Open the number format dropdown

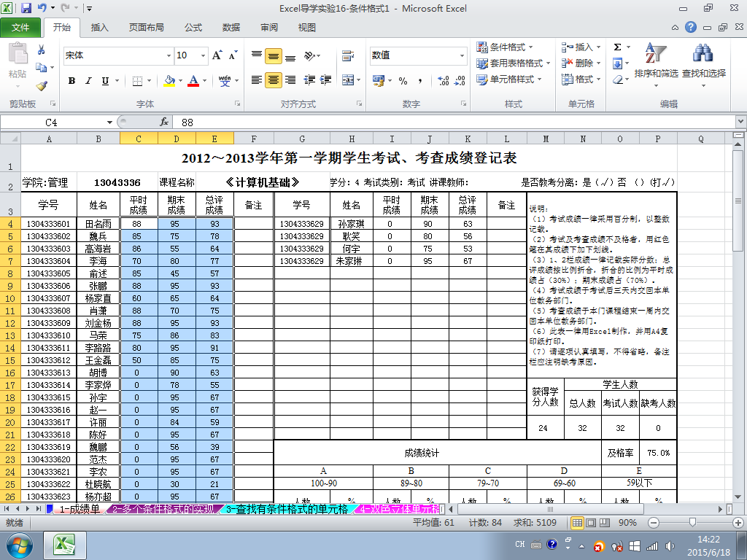click(462, 55)
